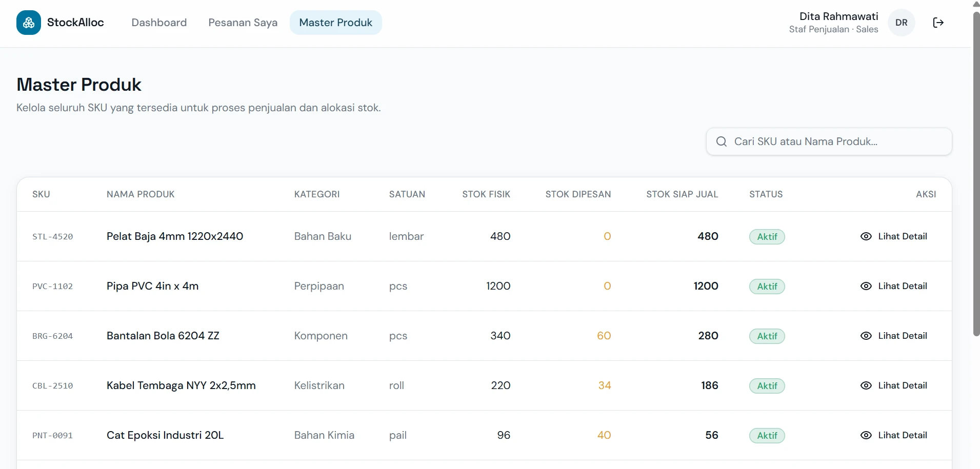
Task: Select product name Pipa PVC 4in x 4m
Action: [x=152, y=286]
